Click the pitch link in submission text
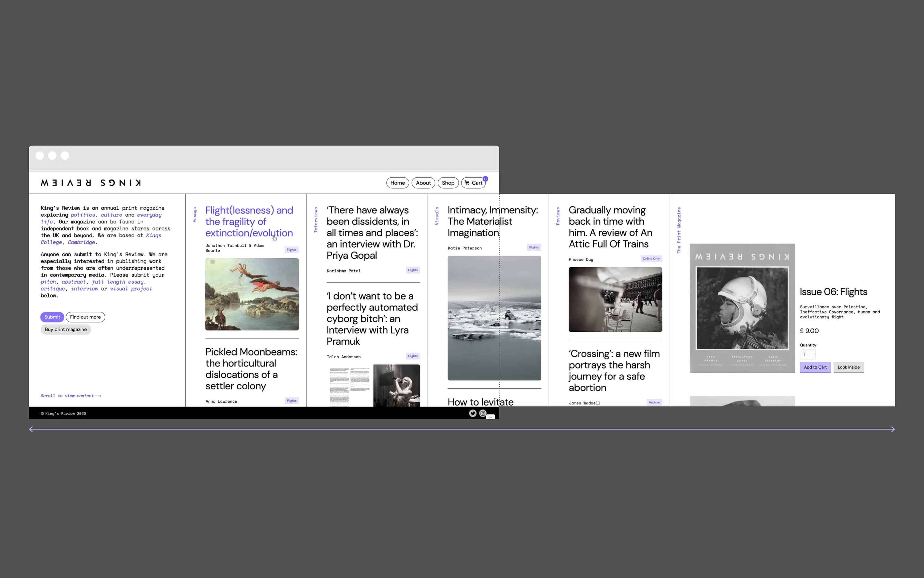This screenshot has height=578, width=924. pyautogui.click(x=48, y=282)
